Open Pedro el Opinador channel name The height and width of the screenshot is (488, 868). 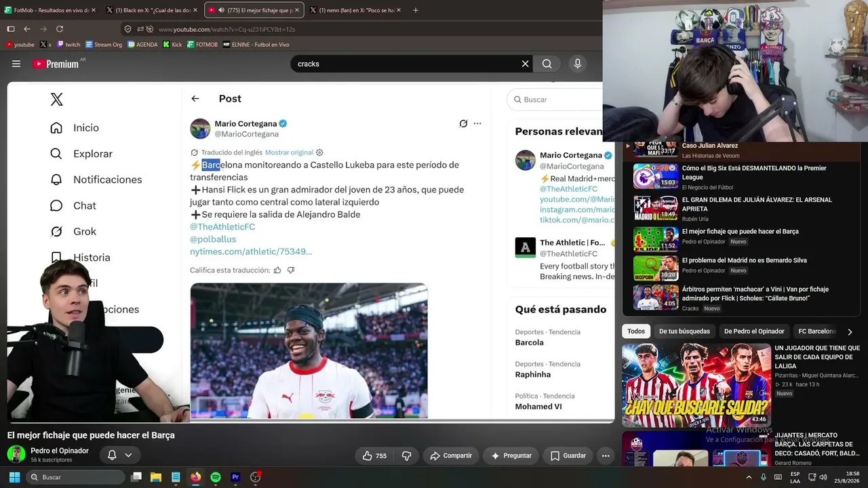pyautogui.click(x=60, y=451)
